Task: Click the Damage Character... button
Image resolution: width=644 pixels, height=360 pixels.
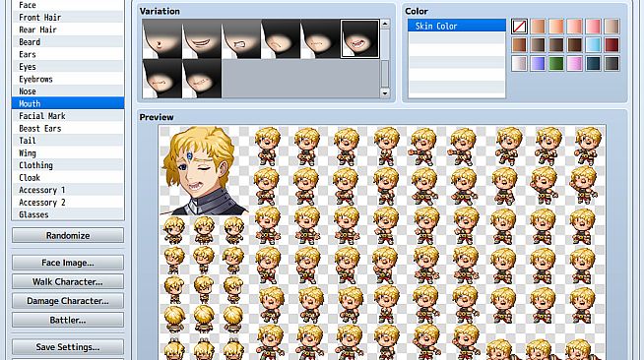Action: click(68, 301)
